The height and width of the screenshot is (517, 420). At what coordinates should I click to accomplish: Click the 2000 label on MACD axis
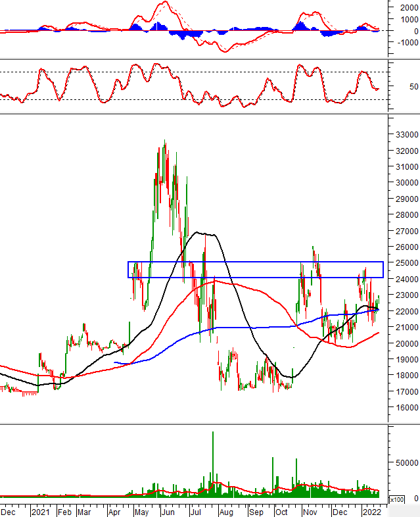(409, 8)
